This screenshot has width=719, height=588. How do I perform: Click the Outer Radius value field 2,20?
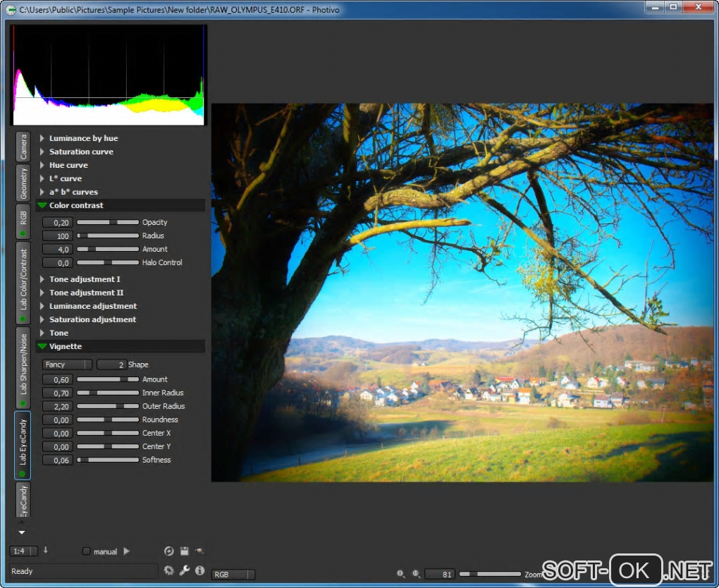pos(57,406)
